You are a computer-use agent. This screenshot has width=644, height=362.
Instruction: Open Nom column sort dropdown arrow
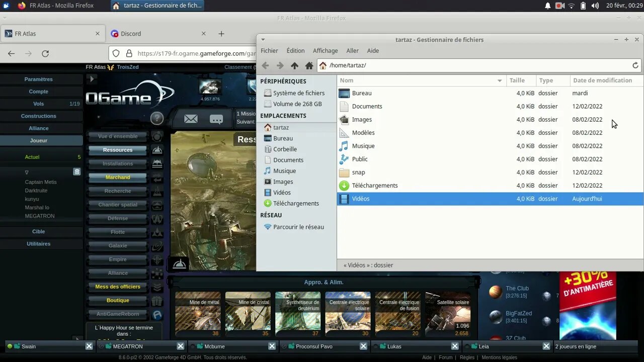500,80
